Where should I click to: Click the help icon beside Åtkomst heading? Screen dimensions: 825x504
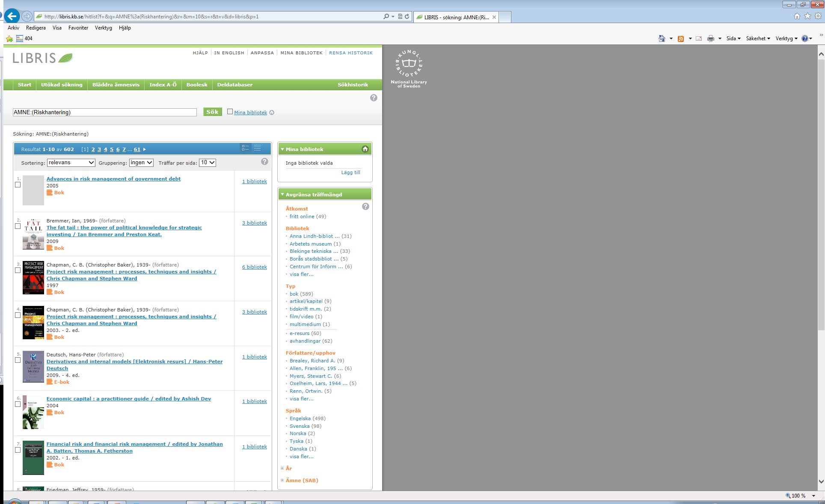point(365,206)
